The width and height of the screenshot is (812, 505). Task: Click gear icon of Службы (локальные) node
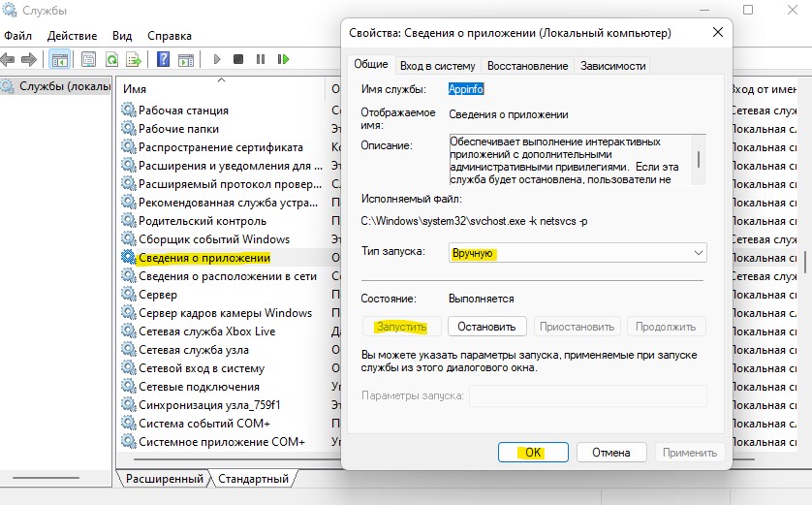8,86
